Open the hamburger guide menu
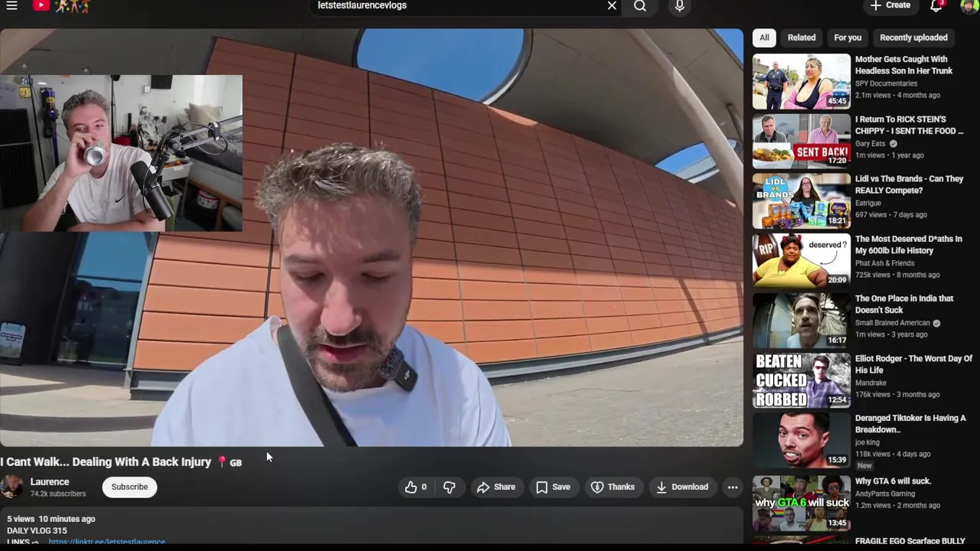This screenshot has width=980, height=551. click(11, 5)
